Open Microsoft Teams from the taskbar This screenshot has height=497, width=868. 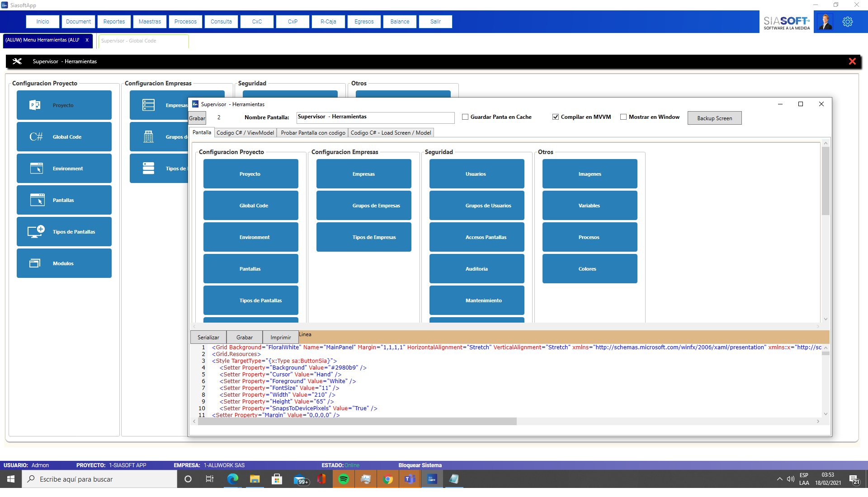click(x=410, y=479)
